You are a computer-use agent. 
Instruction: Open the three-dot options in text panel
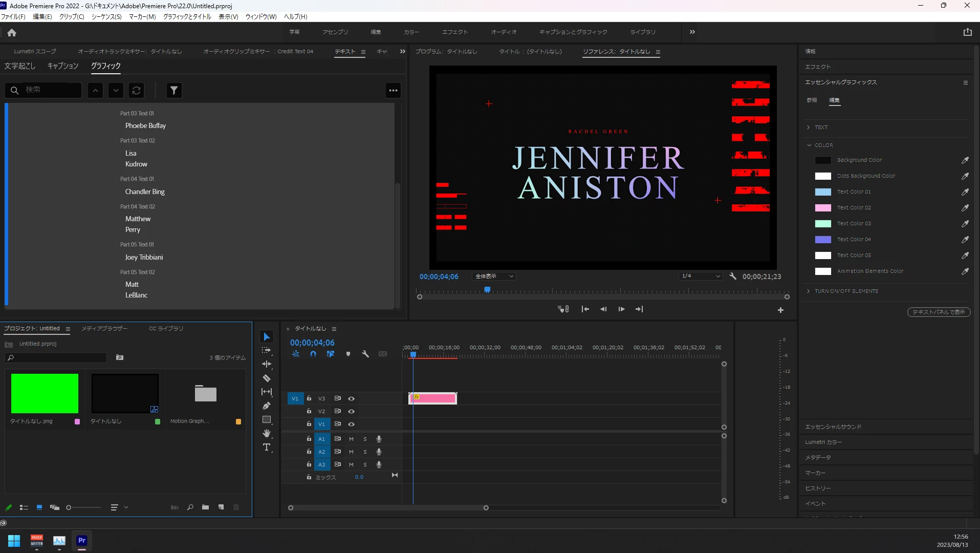tap(393, 90)
